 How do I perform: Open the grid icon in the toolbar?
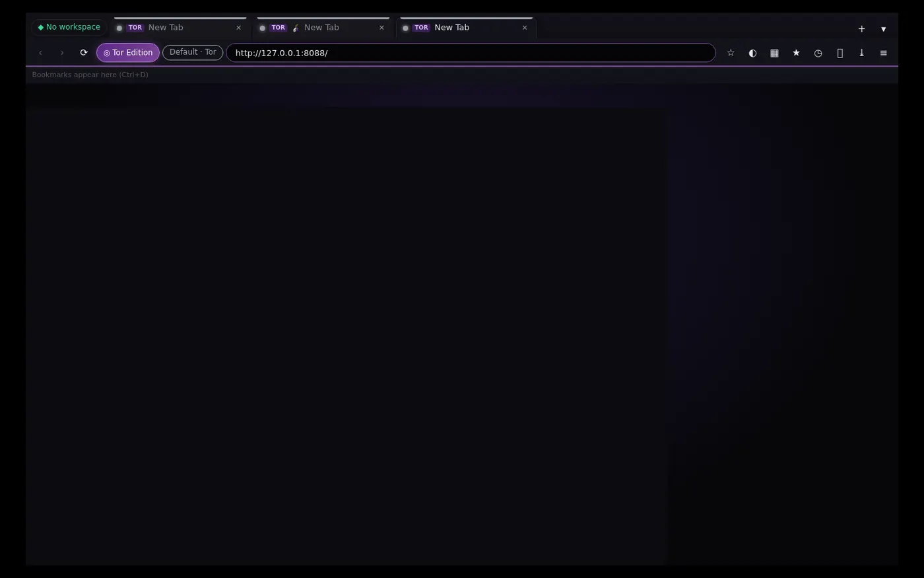774,53
